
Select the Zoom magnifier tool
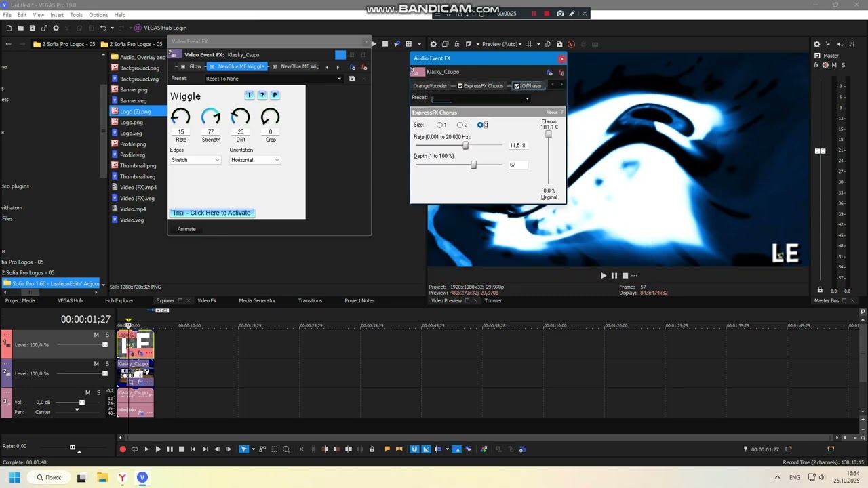tap(286, 449)
